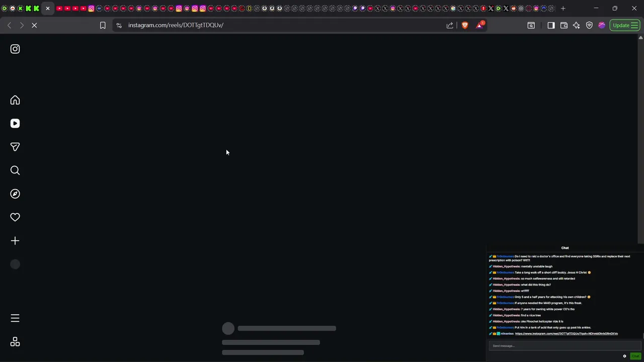Viewport: 644px width, 362px height.
Task: Open the Brave VPN shield icon
Action: click(589, 25)
